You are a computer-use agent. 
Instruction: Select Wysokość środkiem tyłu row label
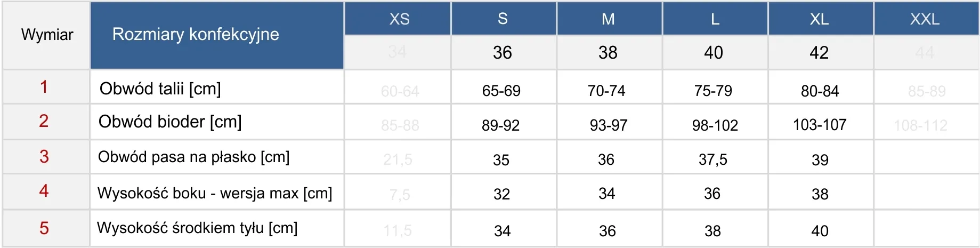pos(197,228)
